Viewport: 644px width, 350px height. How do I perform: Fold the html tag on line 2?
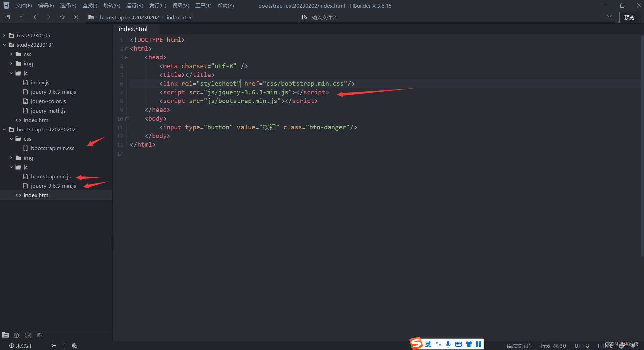(127, 49)
